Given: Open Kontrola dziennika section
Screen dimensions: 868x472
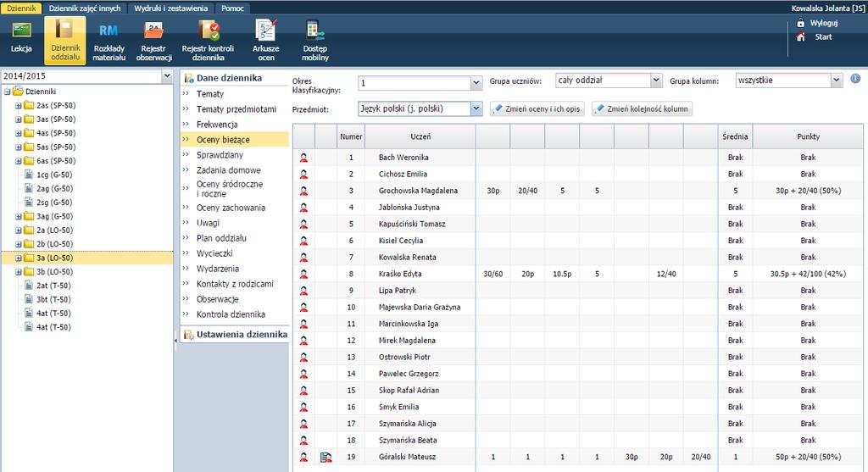Looking at the screenshot, I should [x=231, y=314].
